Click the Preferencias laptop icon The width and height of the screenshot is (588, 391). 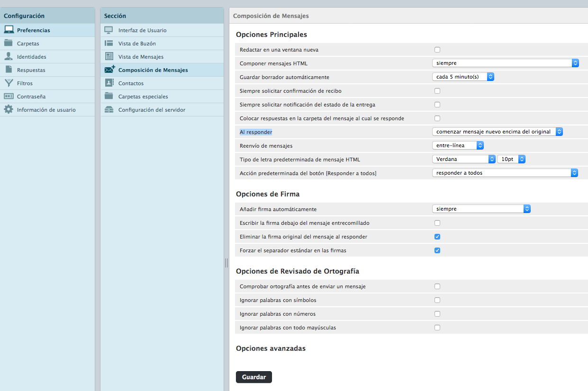tap(9, 30)
